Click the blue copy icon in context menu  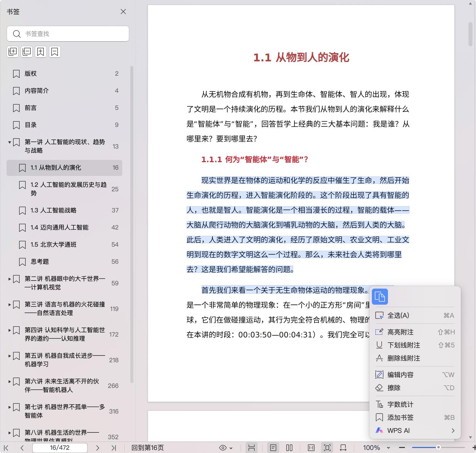tap(380, 297)
